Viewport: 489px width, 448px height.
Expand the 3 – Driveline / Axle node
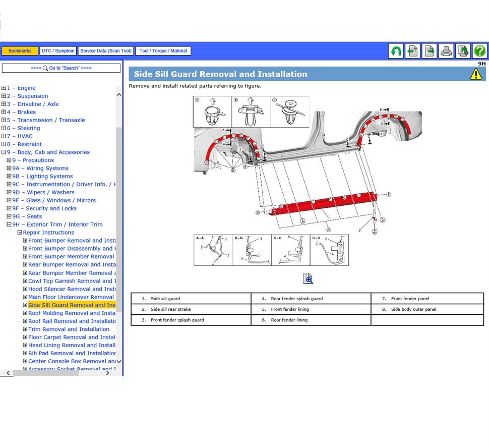[4, 104]
